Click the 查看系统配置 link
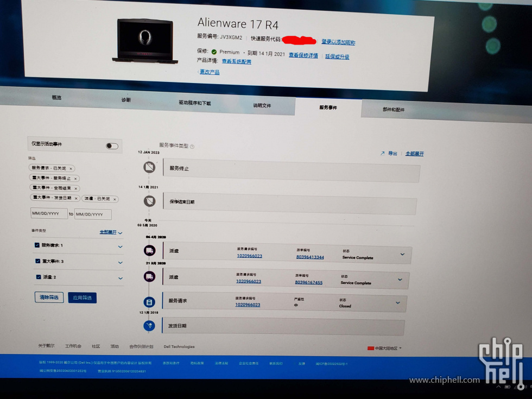The height and width of the screenshot is (399, 532). [237, 61]
